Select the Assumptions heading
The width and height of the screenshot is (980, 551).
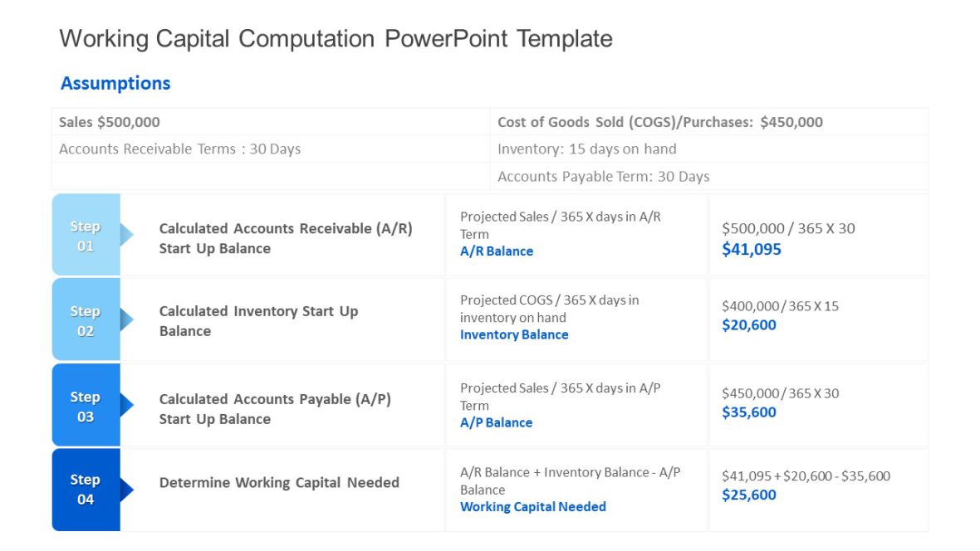(115, 83)
